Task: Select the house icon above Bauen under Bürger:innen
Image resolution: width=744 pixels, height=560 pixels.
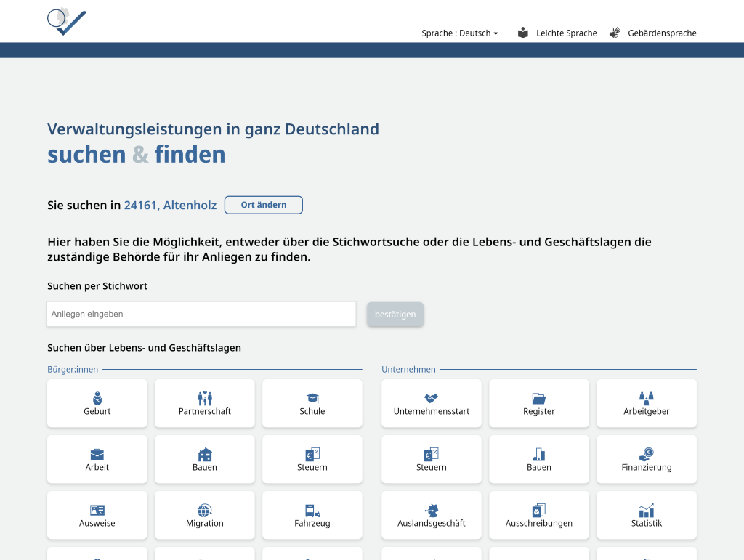Action: tap(205, 454)
